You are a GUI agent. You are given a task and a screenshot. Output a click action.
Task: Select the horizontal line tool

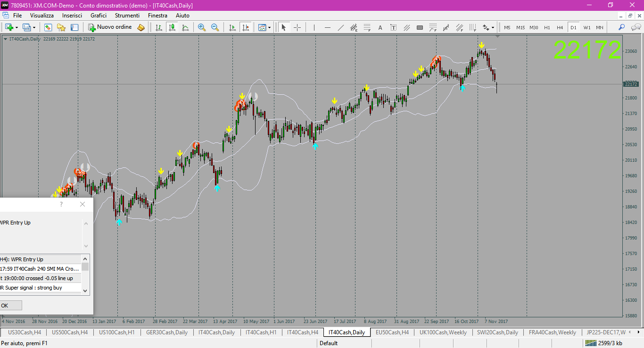(x=327, y=27)
